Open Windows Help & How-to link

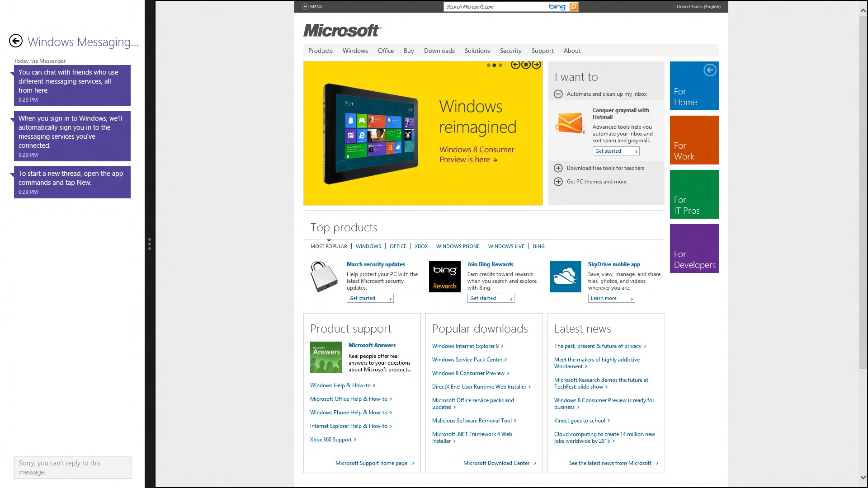(x=343, y=385)
